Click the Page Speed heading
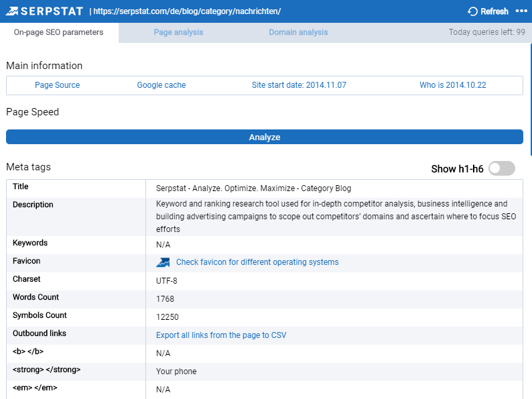This screenshot has width=532, height=399. [x=33, y=112]
